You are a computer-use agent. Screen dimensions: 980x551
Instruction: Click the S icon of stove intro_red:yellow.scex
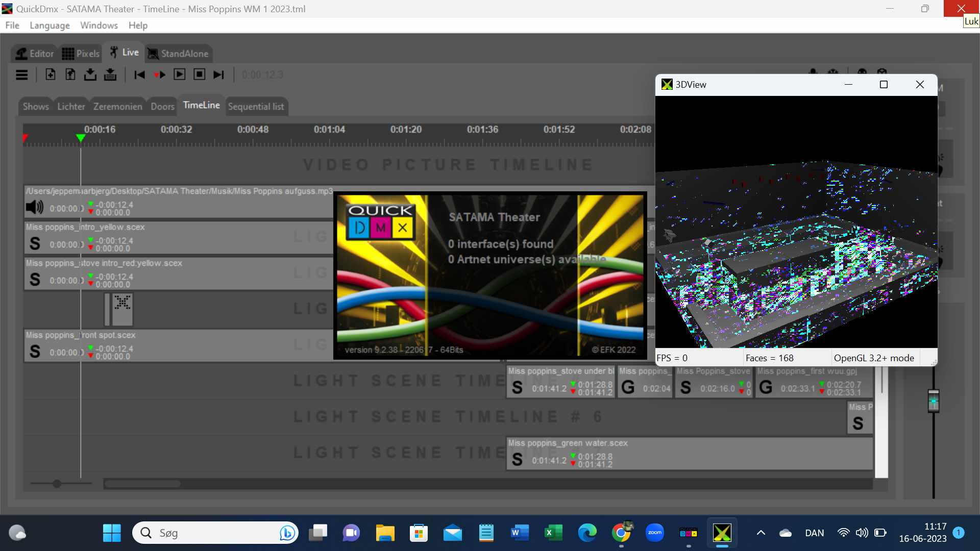click(x=35, y=279)
